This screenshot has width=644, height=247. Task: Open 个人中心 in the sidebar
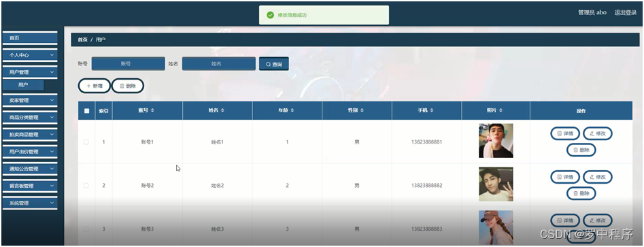pyautogui.click(x=29, y=54)
